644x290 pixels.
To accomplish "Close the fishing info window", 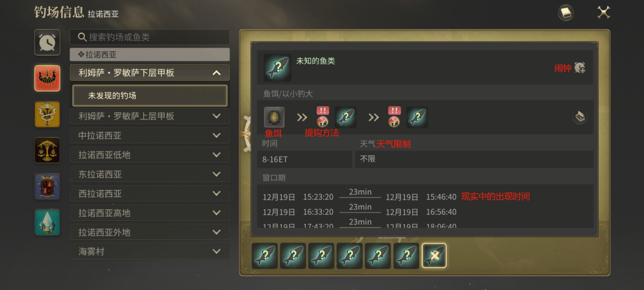I will [603, 13].
